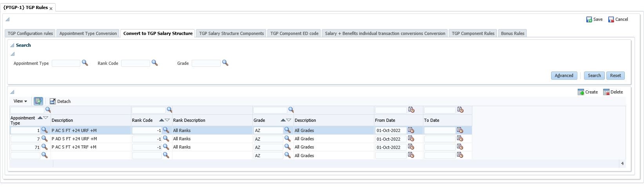
Task: Open Salary + Benefits individual transaction conversions tab
Action: pos(385,33)
